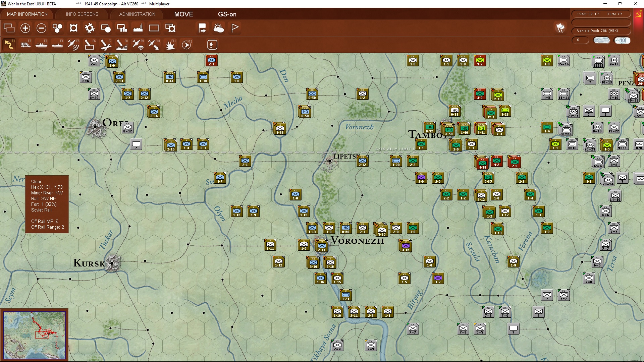
Task: Click the crossed flags button
Action: (560, 28)
